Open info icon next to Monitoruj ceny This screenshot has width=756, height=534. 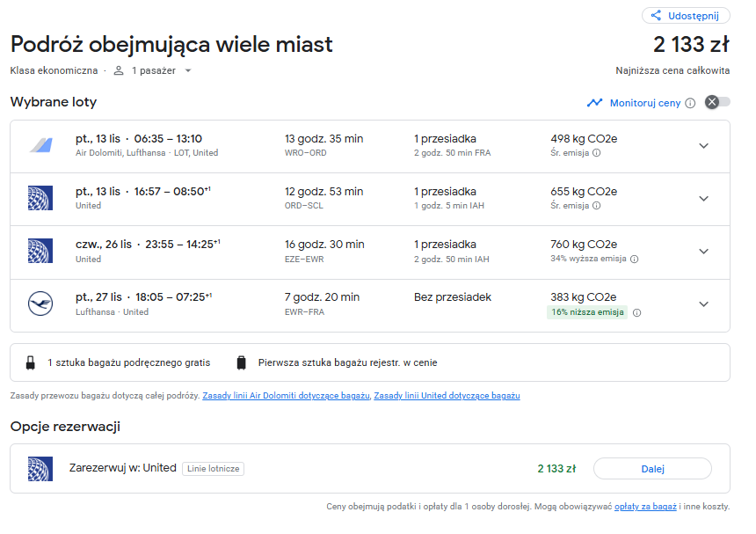point(690,103)
